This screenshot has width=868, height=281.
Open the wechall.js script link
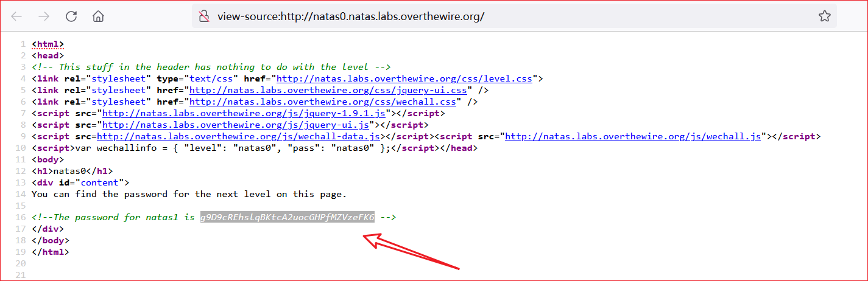tap(633, 136)
